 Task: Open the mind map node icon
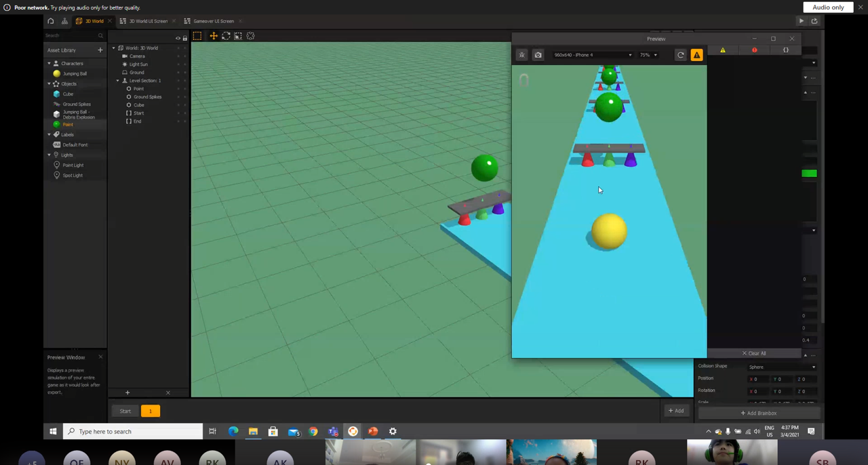coord(64,21)
